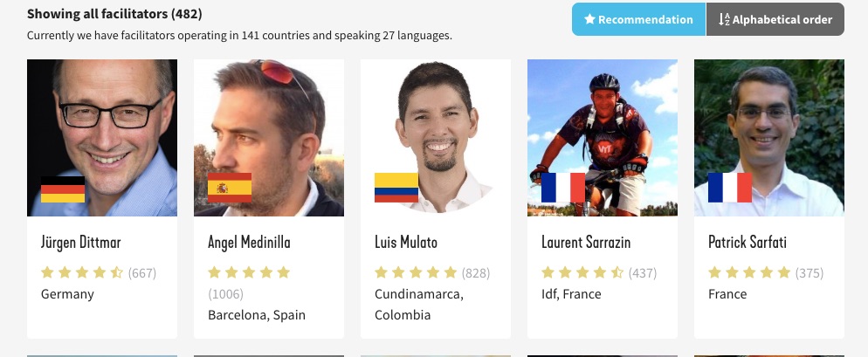868x357 pixels.
Task: Sort facilitators by Recommendation
Action: pyautogui.click(x=638, y=19)
